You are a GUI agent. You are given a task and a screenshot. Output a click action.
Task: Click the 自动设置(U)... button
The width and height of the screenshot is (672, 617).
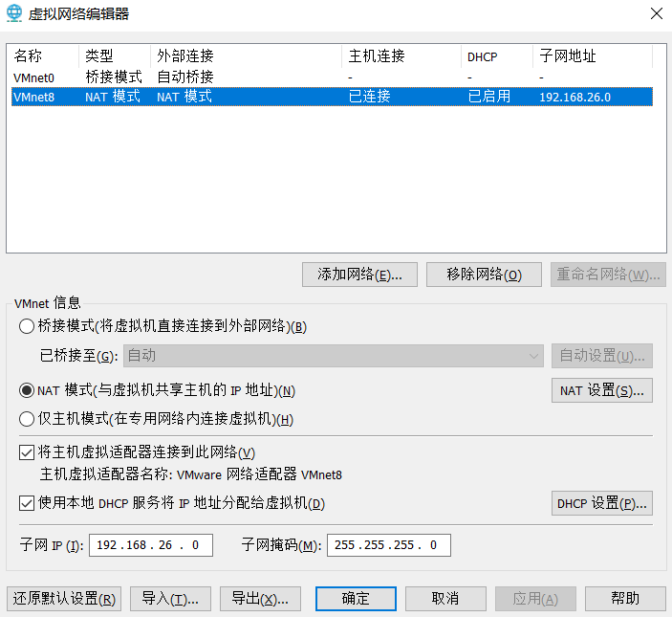point(601,356)
